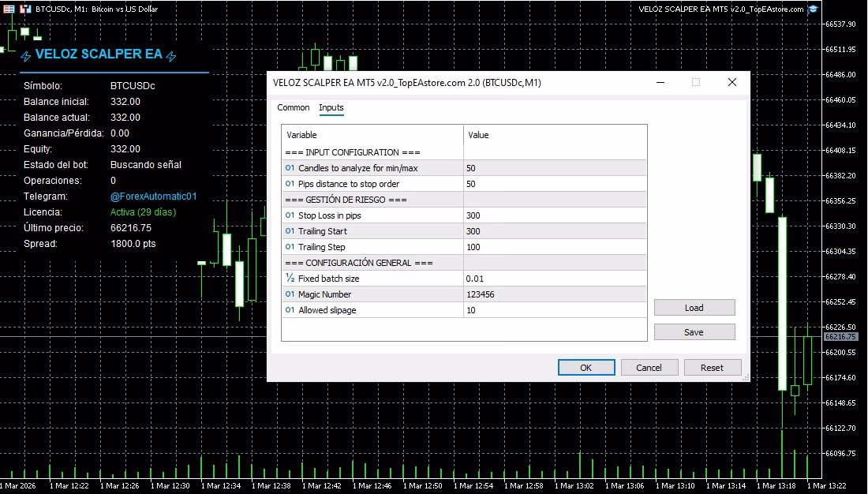The height and width of the screenshot is (494, 868).
Task: Click the VELOZ SCALPER EA panel heading
Action: click(99, 54)
